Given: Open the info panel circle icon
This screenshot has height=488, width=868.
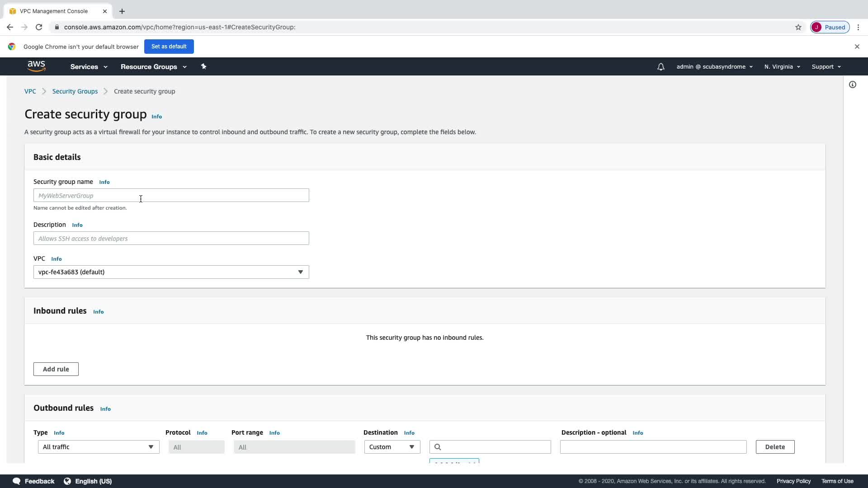Looking at the screenshot, I should pos(852,84).
